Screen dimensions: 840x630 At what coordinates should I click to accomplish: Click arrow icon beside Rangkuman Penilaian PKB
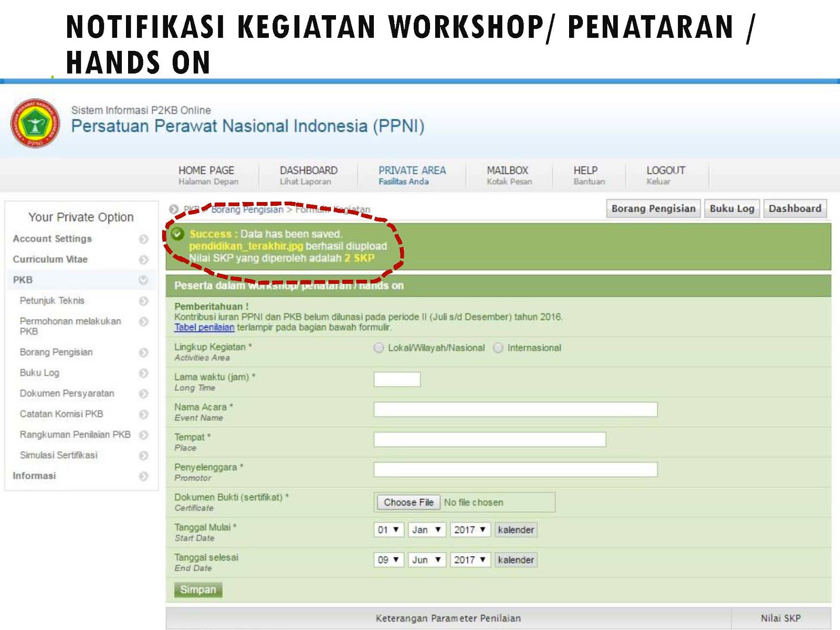tap(143, 435)
